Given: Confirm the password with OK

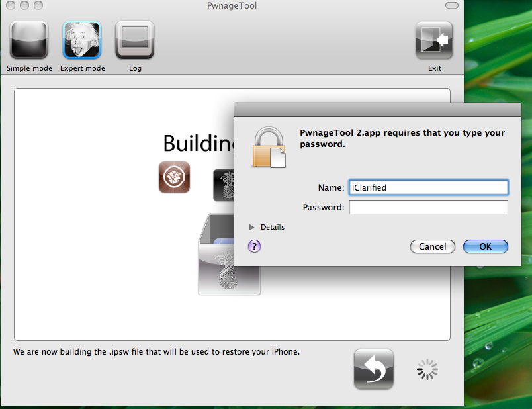Looking at the screenshot, I should coord(486,246).
